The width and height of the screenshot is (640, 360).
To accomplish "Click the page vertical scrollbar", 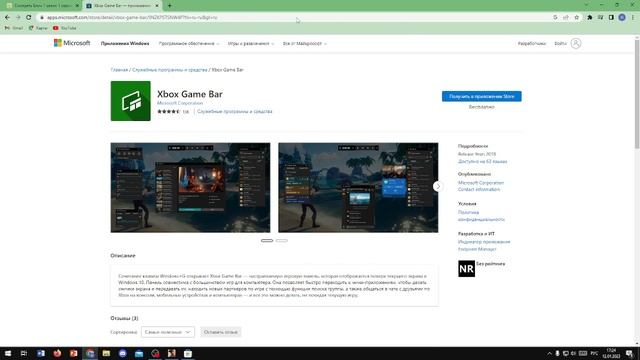I will tap(636, 93).
